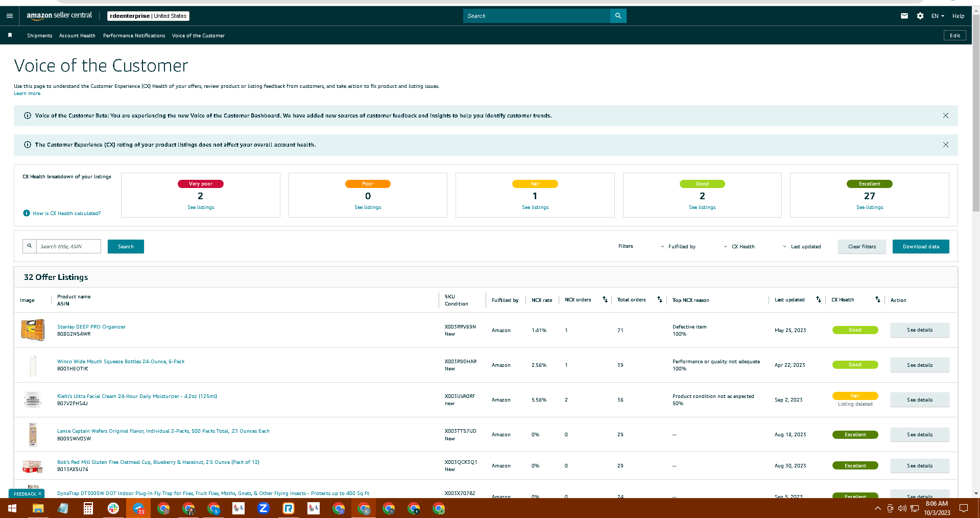
Task: Open the Last updated filter dropdown
Action: (802, 246)
